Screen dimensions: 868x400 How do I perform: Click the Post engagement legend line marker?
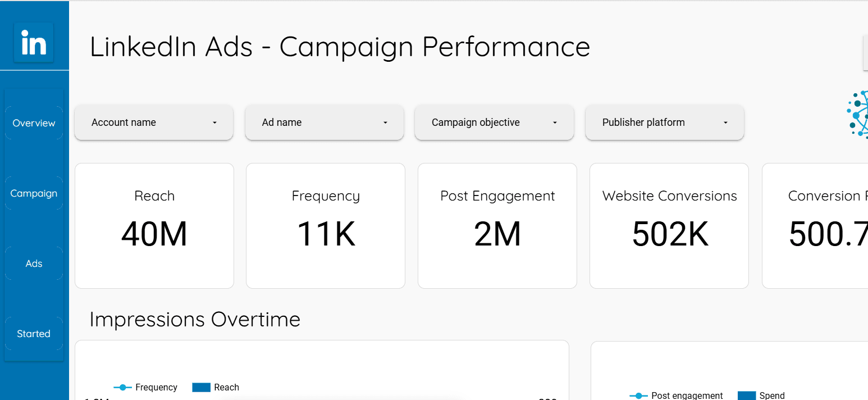click(x=638, y=396)
